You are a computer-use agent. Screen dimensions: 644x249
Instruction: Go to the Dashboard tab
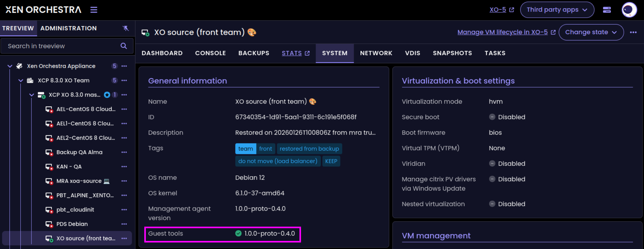[x=162, y=53]
